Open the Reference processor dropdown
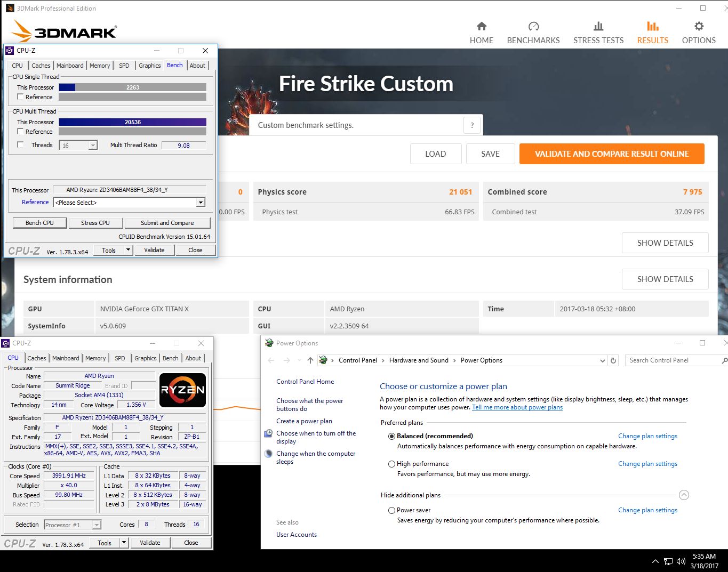Screen dimensions: 728x572 tap(201, 203)
